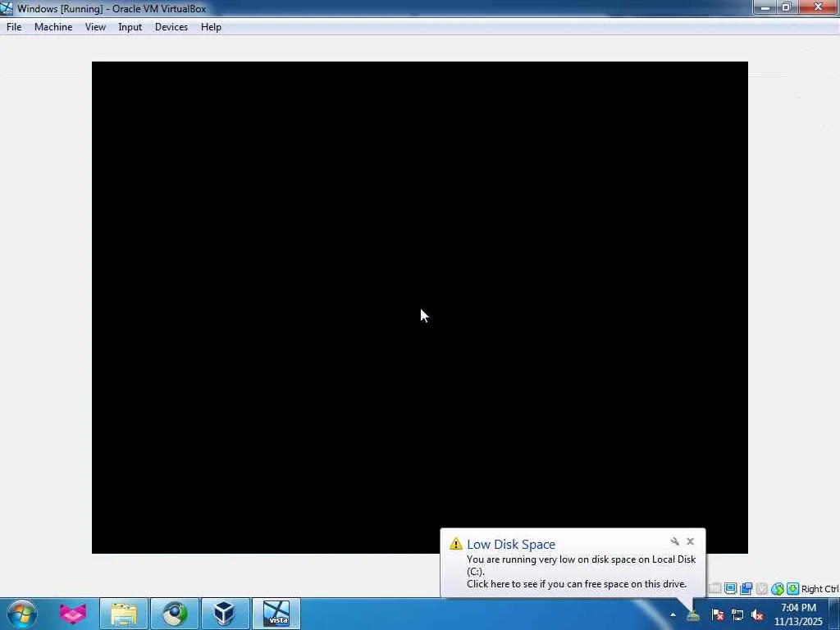Click the green arrow keyboard capture icon
The image size is (840, 630).
[792, 589]
